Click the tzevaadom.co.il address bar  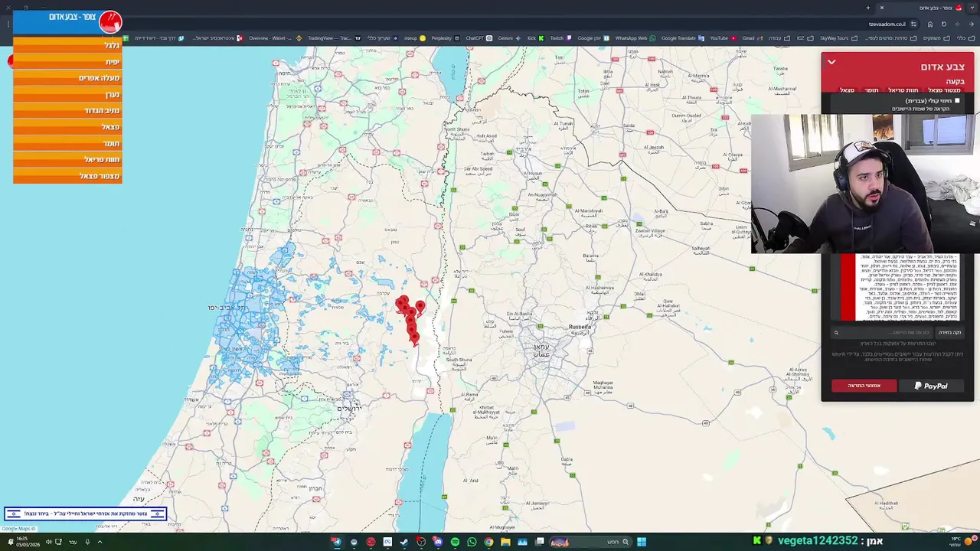coord(887,24)
